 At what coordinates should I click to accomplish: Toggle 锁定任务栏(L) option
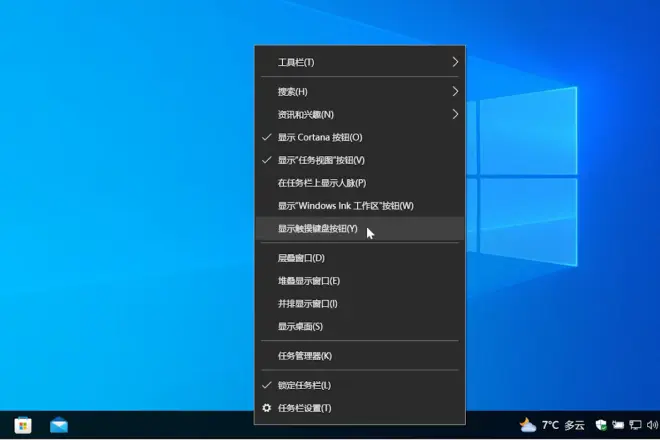360,385
